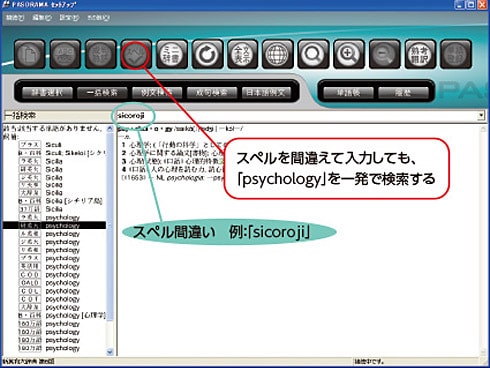
Task: Expand the search box dropdown arrow
Action: (481, 116)
